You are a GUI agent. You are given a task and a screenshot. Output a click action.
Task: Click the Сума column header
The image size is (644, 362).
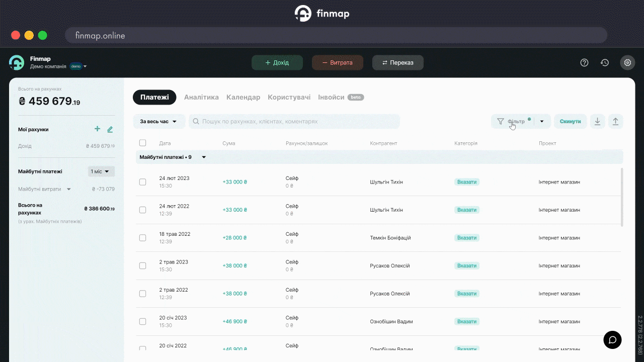pyautogui.click(x=229, y=143)
